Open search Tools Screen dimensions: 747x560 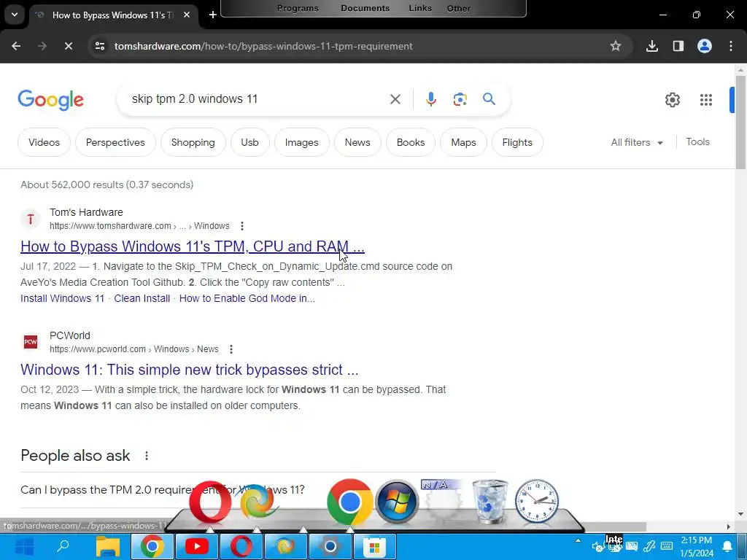pyautogui.click(x=697, y=142)
